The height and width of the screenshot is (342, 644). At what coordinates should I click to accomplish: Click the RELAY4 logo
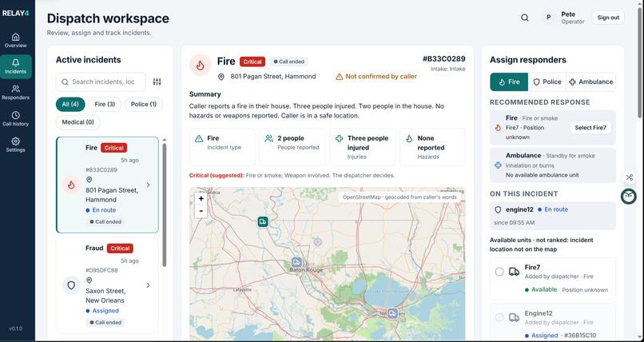pos(16,13)
